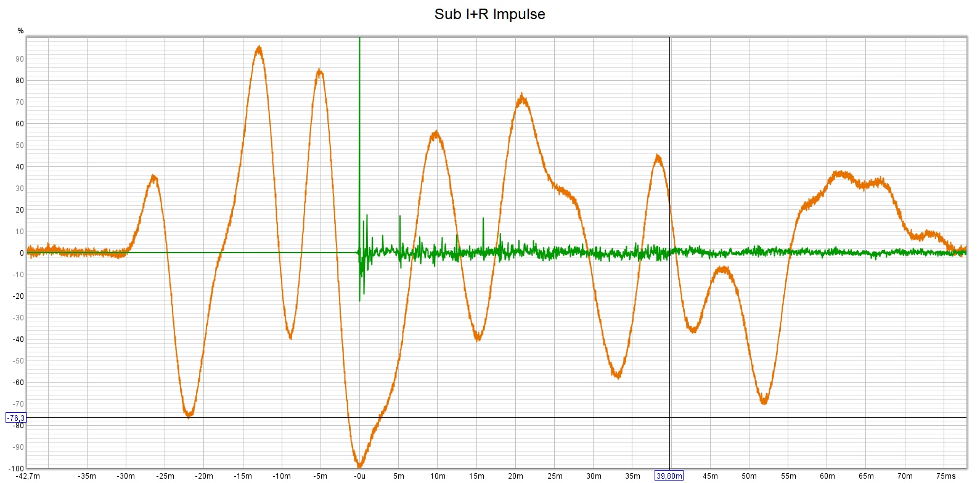Click the orange trough near 52m

[x=764, y=401]
